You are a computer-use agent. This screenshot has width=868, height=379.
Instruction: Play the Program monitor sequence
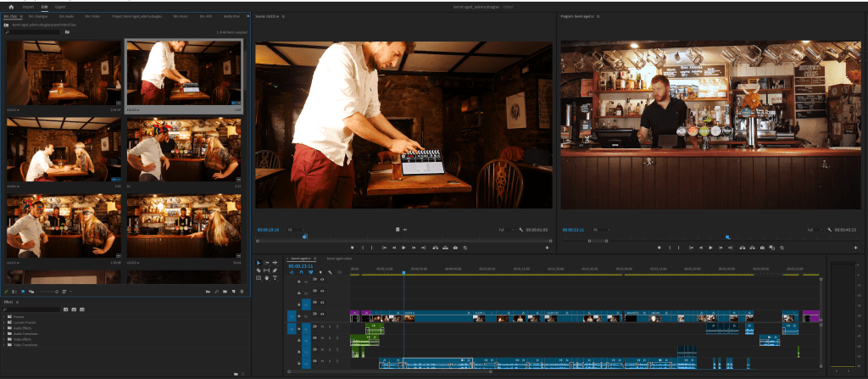(710, 248)
